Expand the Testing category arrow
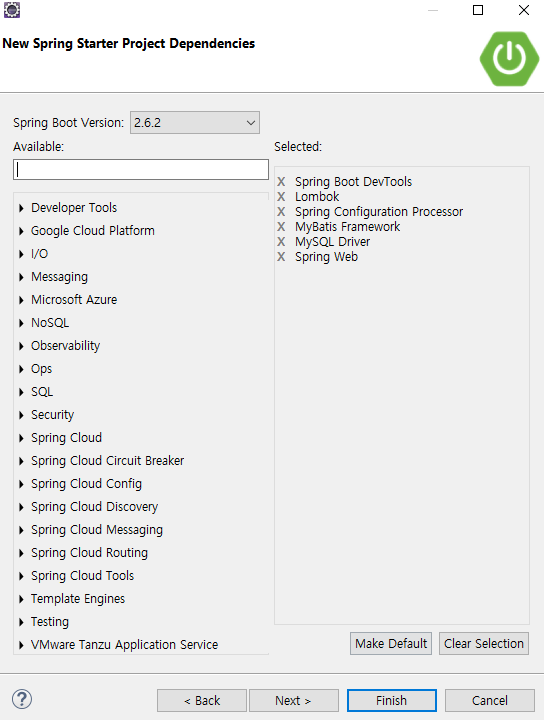 tap(21, 622)
